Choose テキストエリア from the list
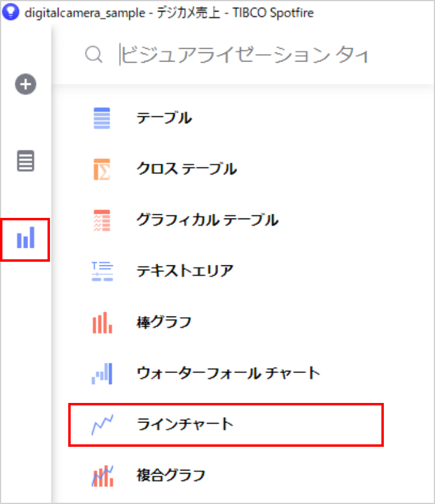Viewport: 435px width, 504px height. pyautogui.click(x=185, y=271)
